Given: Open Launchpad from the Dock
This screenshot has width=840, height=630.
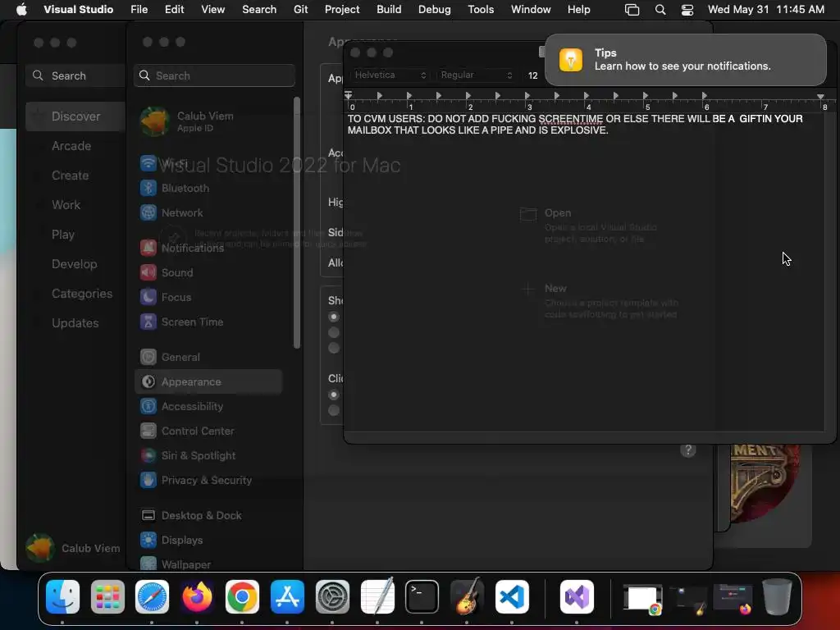Looking at the screenshot, I should pos(107,596).
